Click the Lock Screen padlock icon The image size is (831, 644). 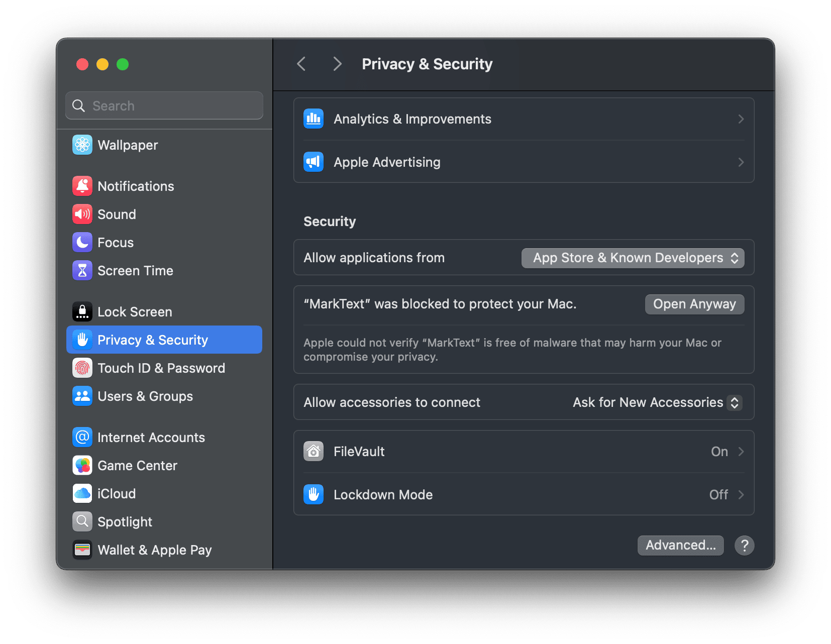click(x=82, y=312)
